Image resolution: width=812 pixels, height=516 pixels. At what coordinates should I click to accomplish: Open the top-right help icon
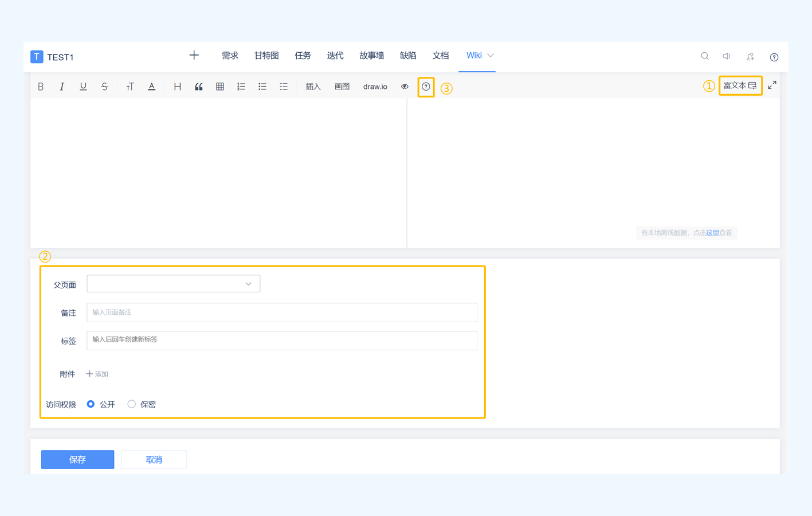pos(774,57)
